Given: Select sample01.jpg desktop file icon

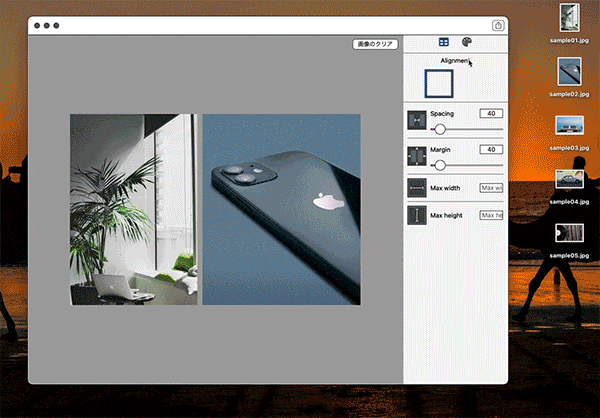Looking at the screenshot, I should 569,18.
